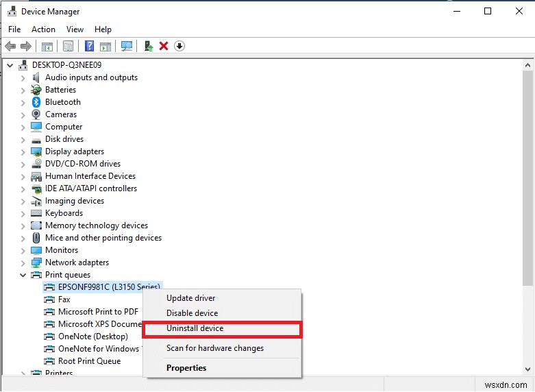Expand the IDE ATA/ATAPI controllers arrow
Image resolution: width=535 pixels, height=392 pixels.
coord(23,189)
